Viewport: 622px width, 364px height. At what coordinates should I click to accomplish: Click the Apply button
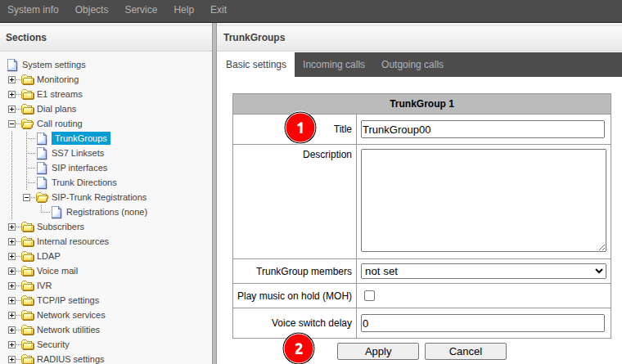(378, 351)
